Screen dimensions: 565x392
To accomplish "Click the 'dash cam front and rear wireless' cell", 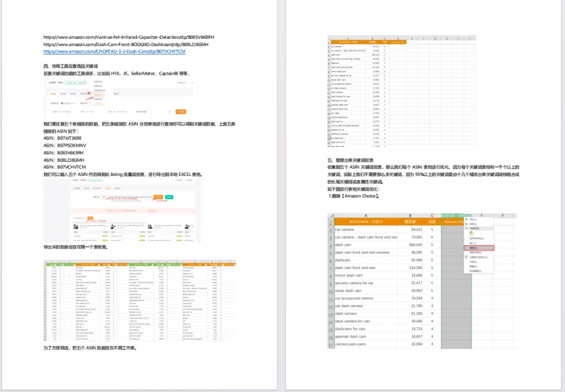I will click(366, 252).
